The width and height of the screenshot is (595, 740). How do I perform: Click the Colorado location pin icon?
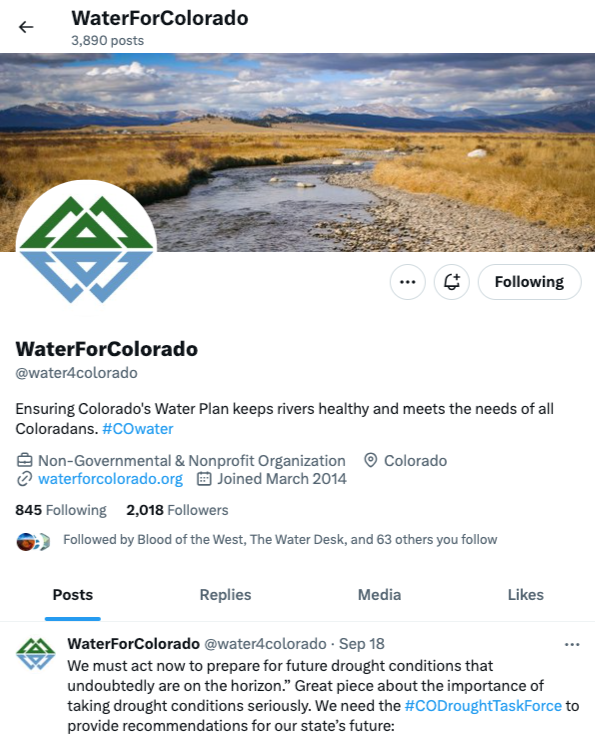(x=371, y=461)
